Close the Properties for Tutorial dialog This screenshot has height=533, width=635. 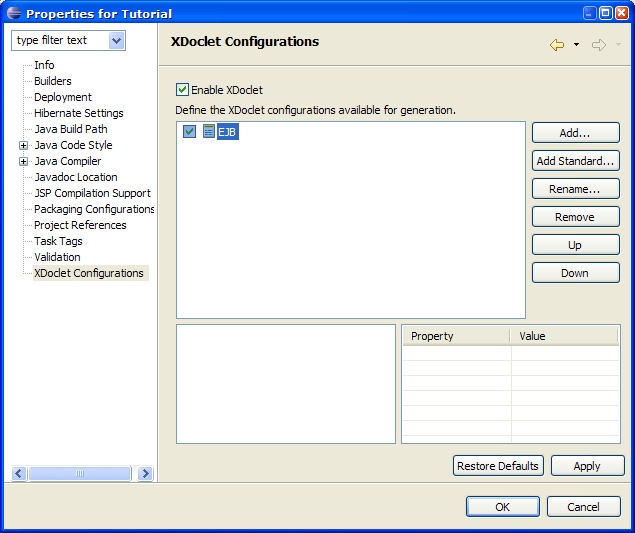point(622,13)
